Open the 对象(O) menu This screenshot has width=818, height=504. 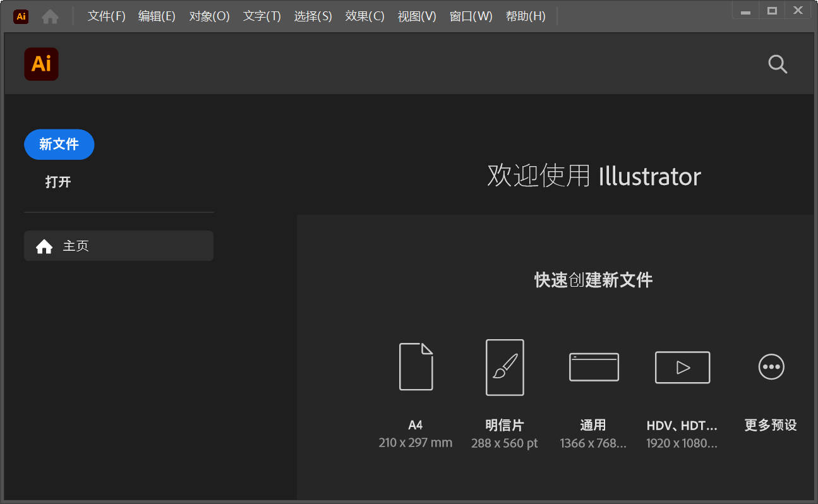point(209,16)
